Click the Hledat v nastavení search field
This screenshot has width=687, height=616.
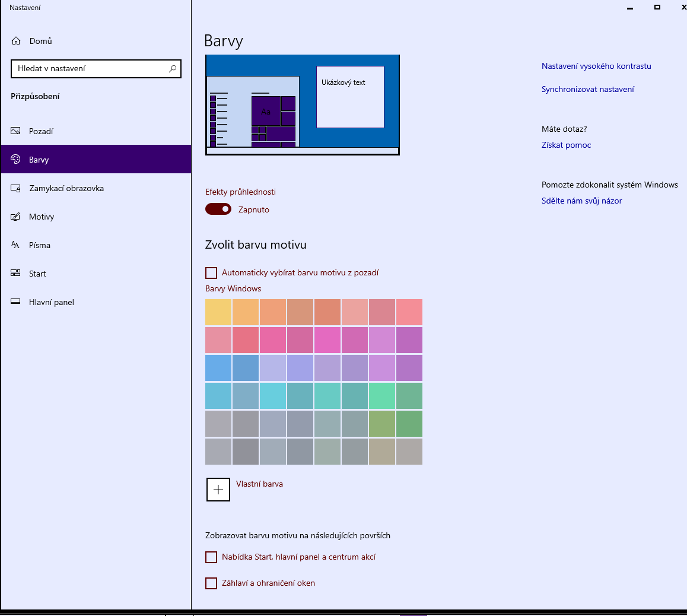click(89, 69)
